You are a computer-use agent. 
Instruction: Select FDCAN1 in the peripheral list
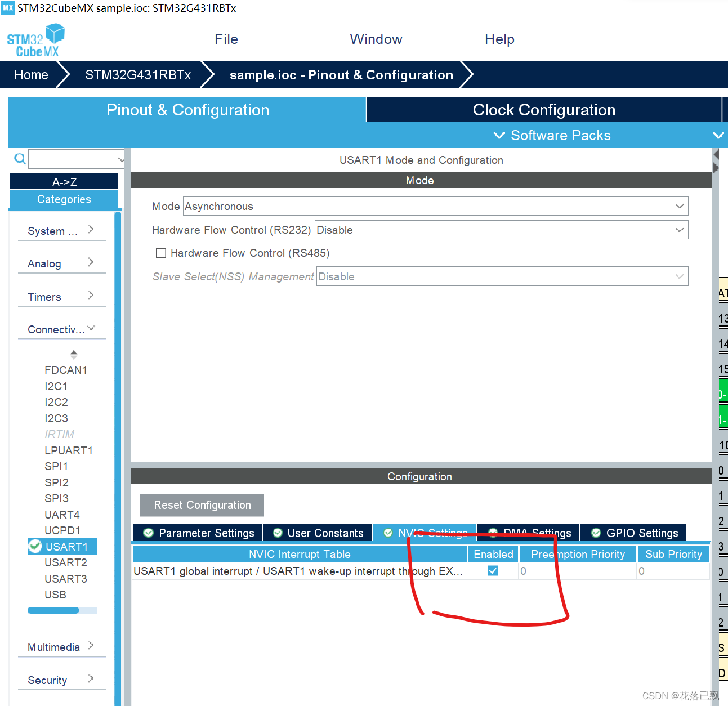point(66,370)
